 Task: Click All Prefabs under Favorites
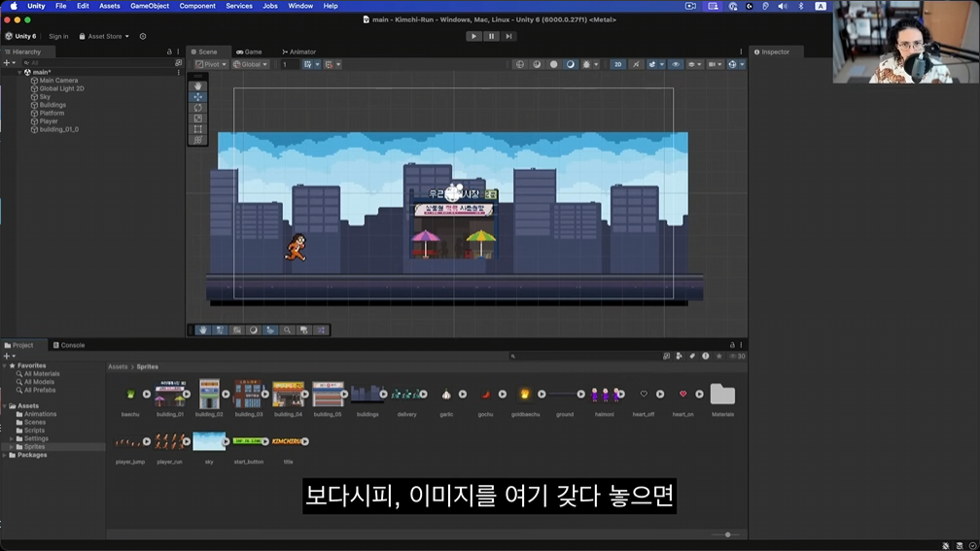point(39,390)
